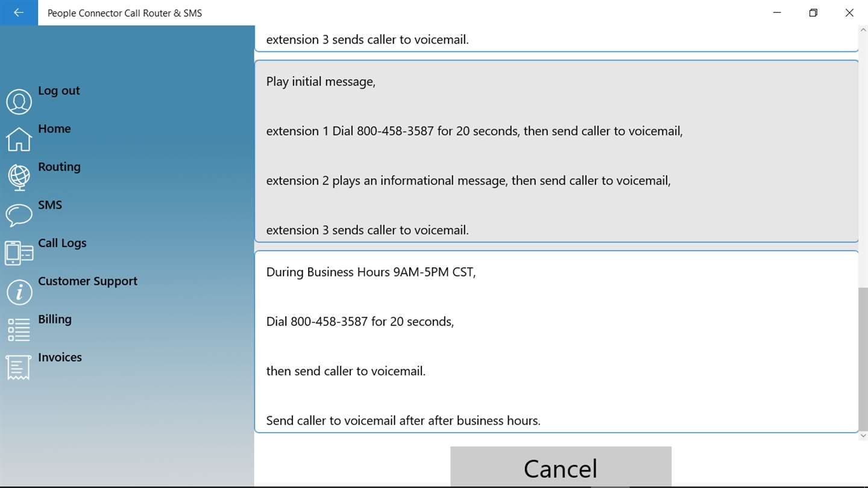868x488 pixels.
Task: Click the vertical scrollbar thumb
Action: pos(863,358)
